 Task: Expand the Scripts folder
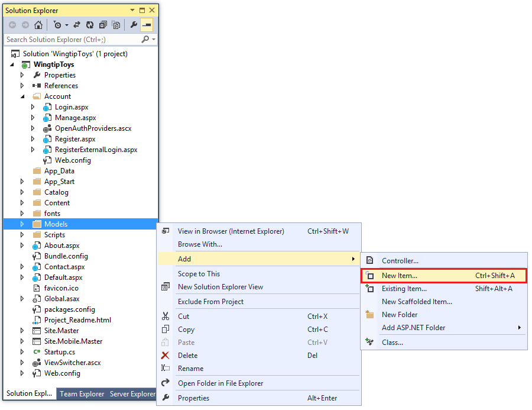[x=22, y=234]
